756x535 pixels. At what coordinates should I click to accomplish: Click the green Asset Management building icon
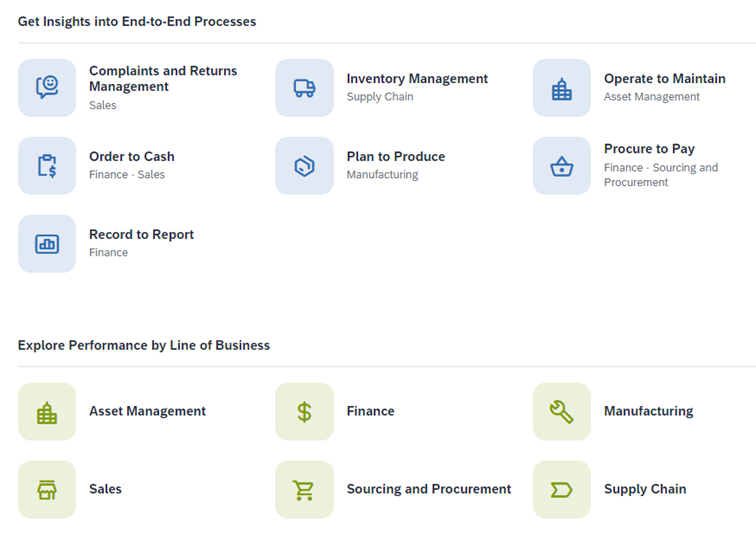[47, 412]
